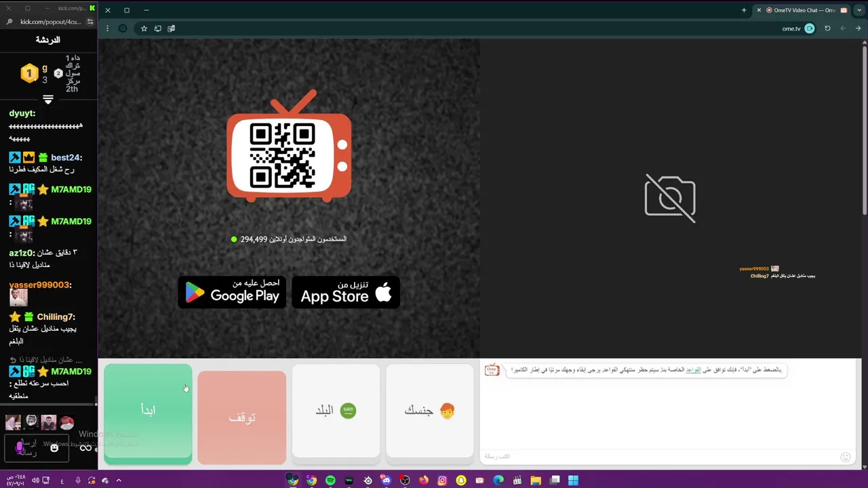The image size is (868, 488).
Task: Click the infinity icon in Kick chat
Action: pos(85,448)
